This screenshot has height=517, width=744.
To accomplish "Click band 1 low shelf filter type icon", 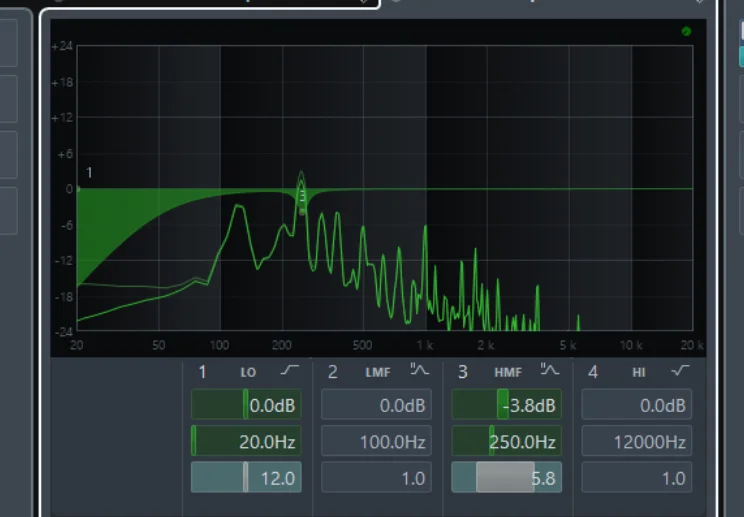I will [289, 370].
